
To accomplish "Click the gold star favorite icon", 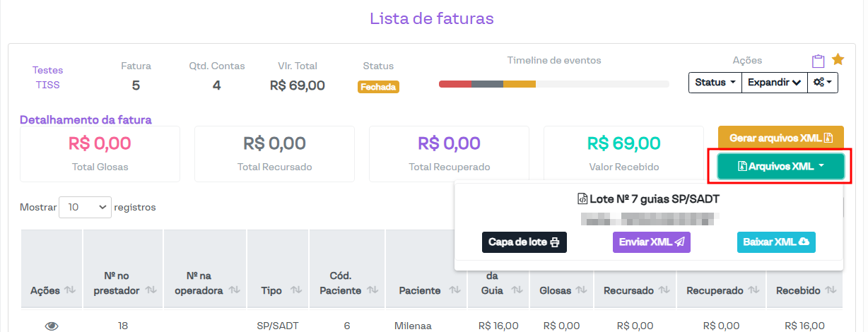I will [x=838, y=60].
